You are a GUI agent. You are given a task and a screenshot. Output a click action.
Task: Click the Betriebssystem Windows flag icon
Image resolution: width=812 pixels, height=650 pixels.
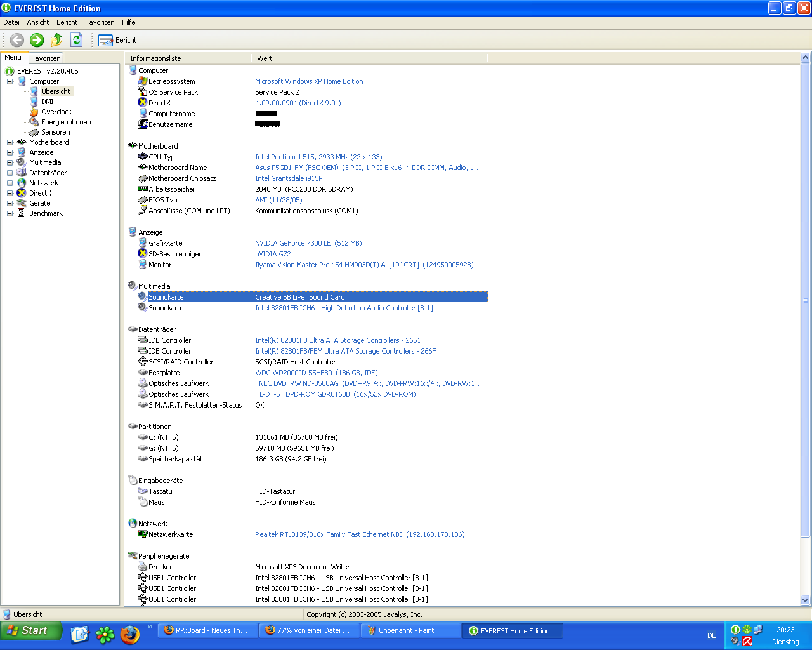click(143, 81)
